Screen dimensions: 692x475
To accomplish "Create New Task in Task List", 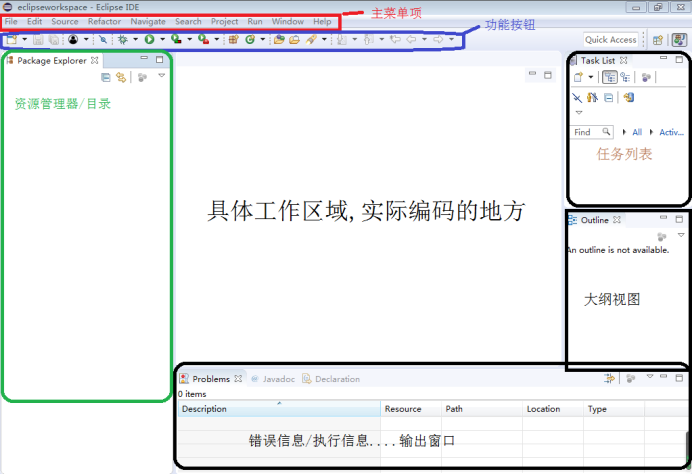I will coord(578,78).
